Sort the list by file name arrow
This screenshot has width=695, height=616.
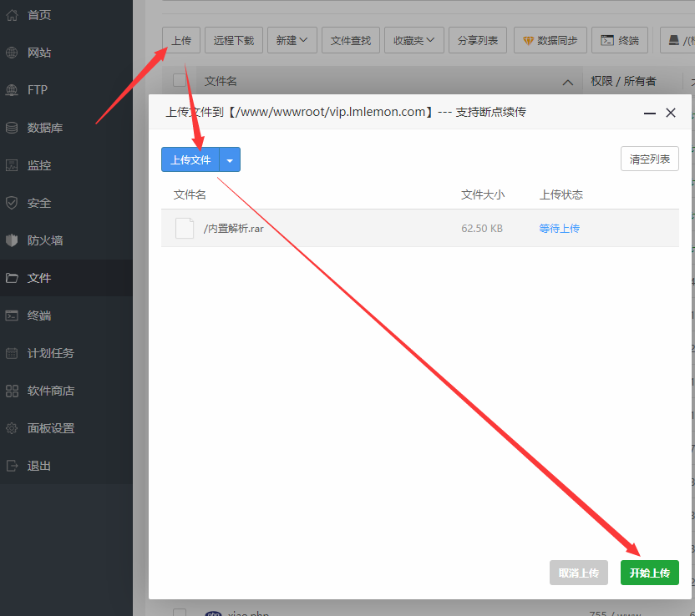pos(568,82)
